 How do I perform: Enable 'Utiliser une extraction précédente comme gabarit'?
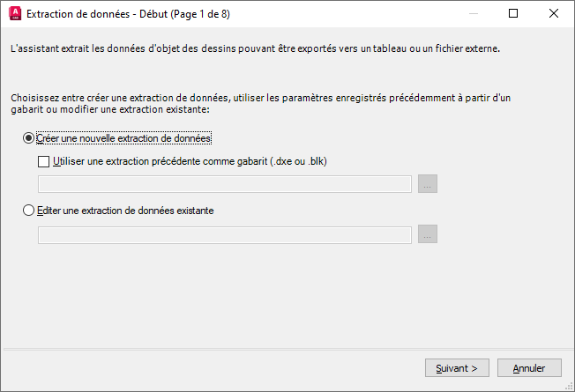tap(44, 161)
